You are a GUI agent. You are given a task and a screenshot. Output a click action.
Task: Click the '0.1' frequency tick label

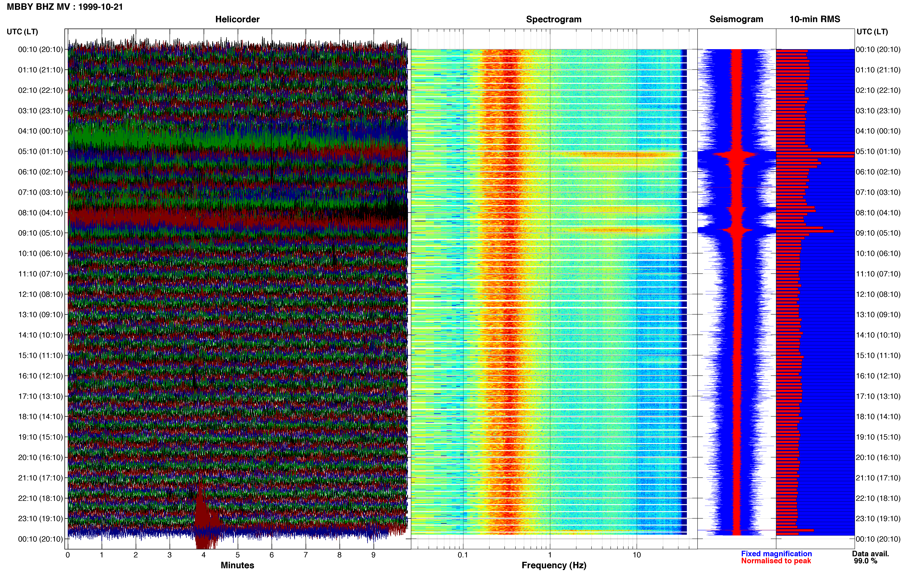pos(463,555)
